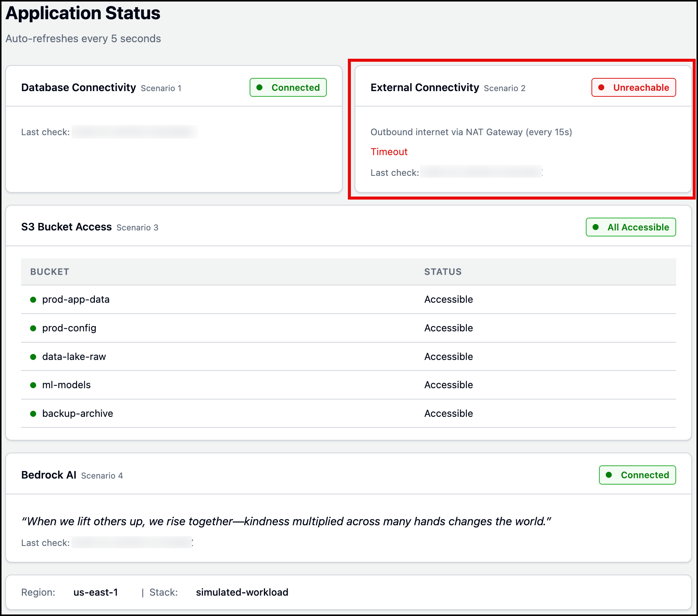Click the green status dot beside ml-models
Viewport: 698px width, 616px height.
(33, 385)
